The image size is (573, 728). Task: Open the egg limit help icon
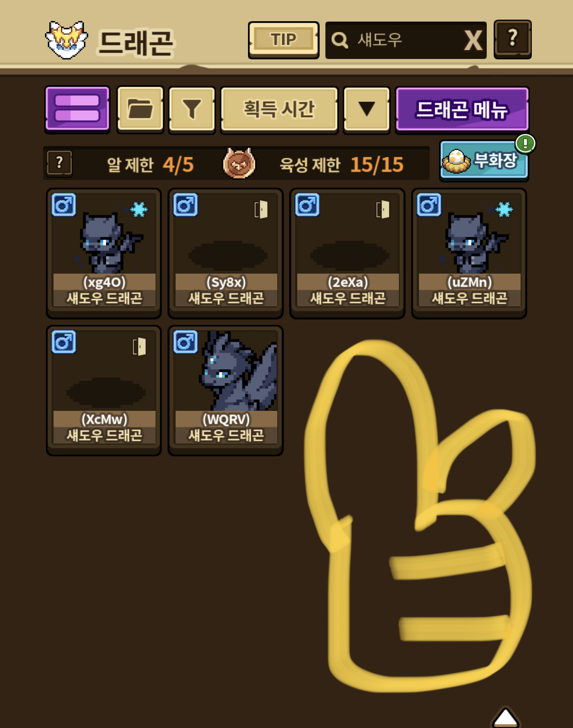pos(59,163)
